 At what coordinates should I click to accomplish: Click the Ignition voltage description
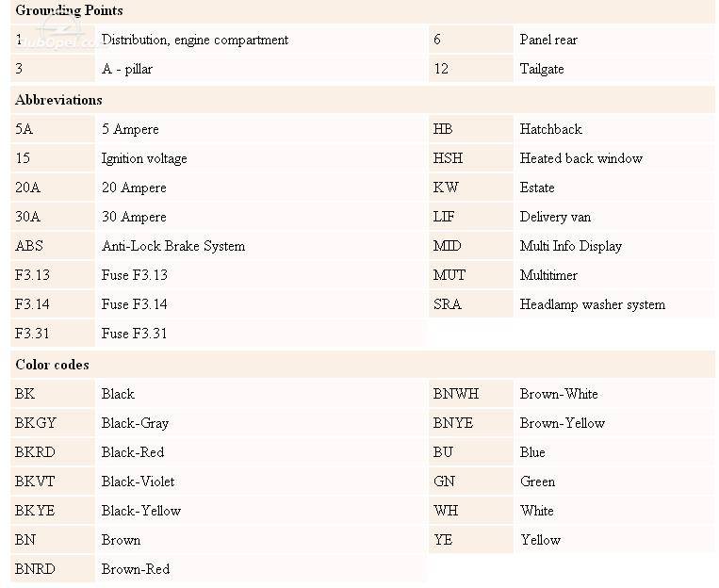[x=144, y=158]
